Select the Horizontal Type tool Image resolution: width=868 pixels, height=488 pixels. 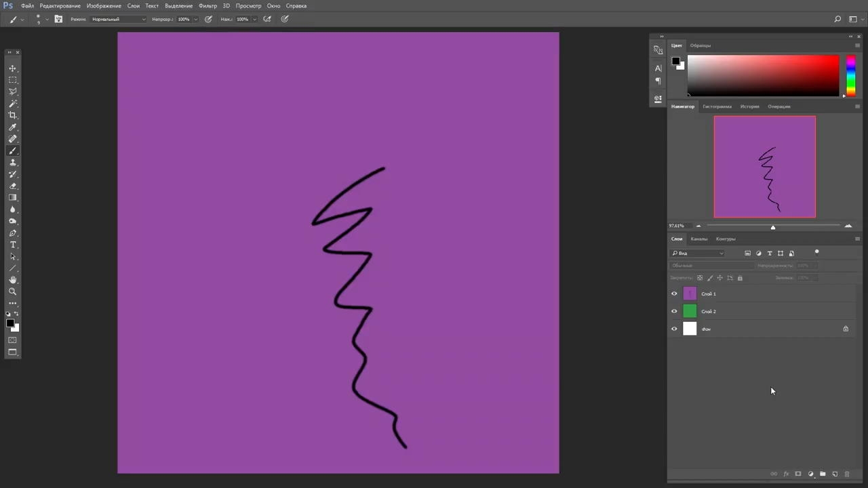12,245
